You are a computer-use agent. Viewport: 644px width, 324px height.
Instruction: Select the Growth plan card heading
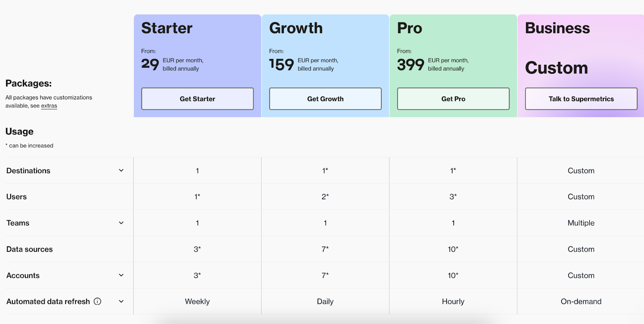pos(296,28)
